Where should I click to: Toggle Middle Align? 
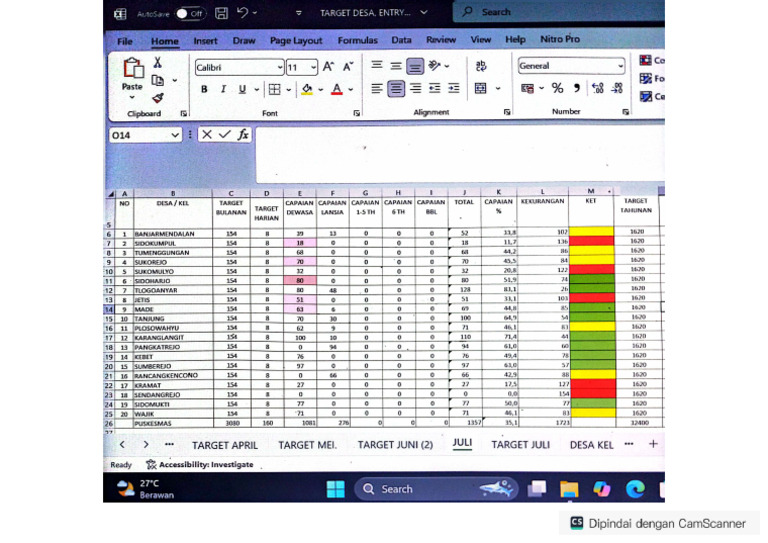[x=396, y=66]
